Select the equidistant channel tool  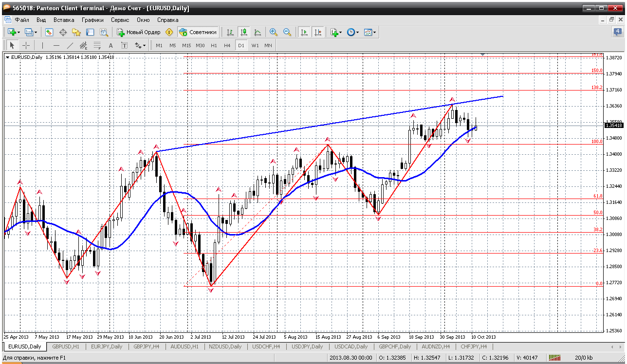click(x=83, y=45)
